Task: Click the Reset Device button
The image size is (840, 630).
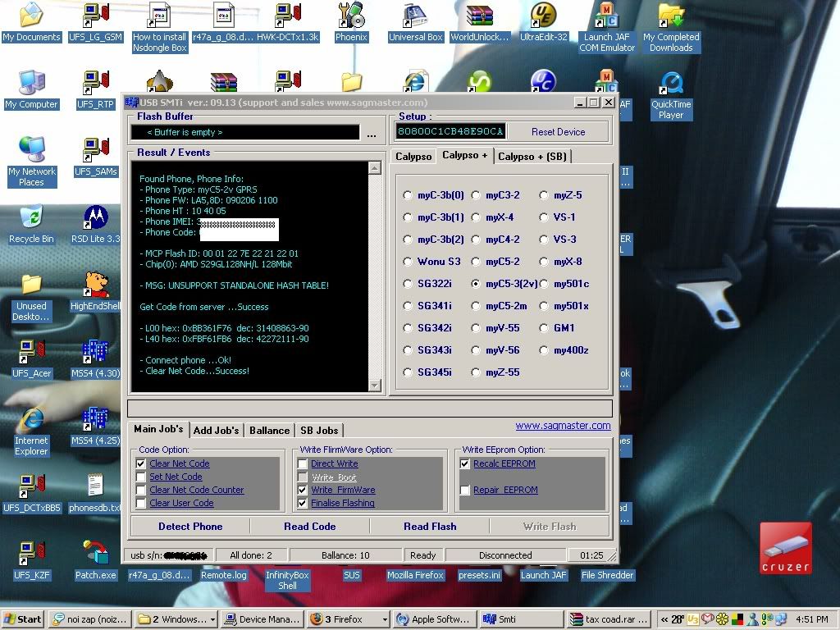Action: coord(558,132)
